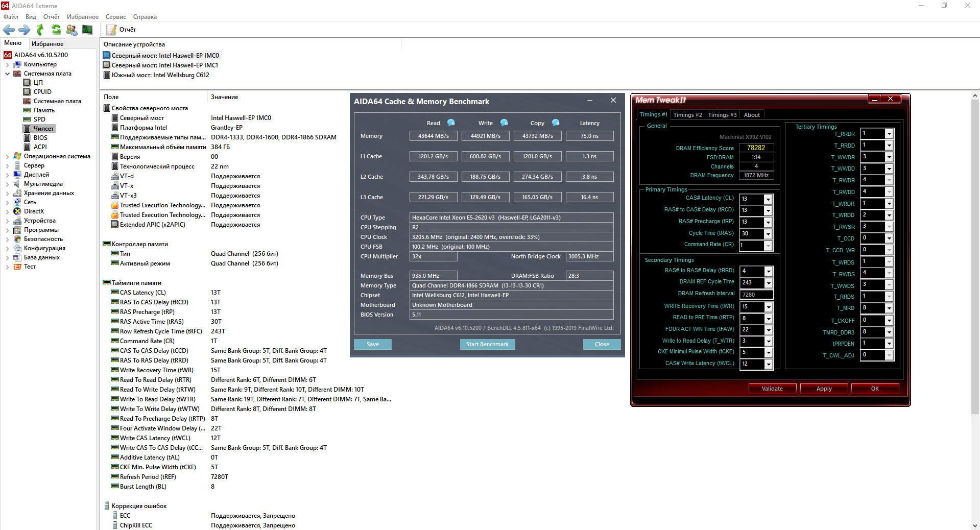This screenshot has width=980, height=530.
Task: Open the About tab in MemTweakIt
Action: click(x=752, y=115)
